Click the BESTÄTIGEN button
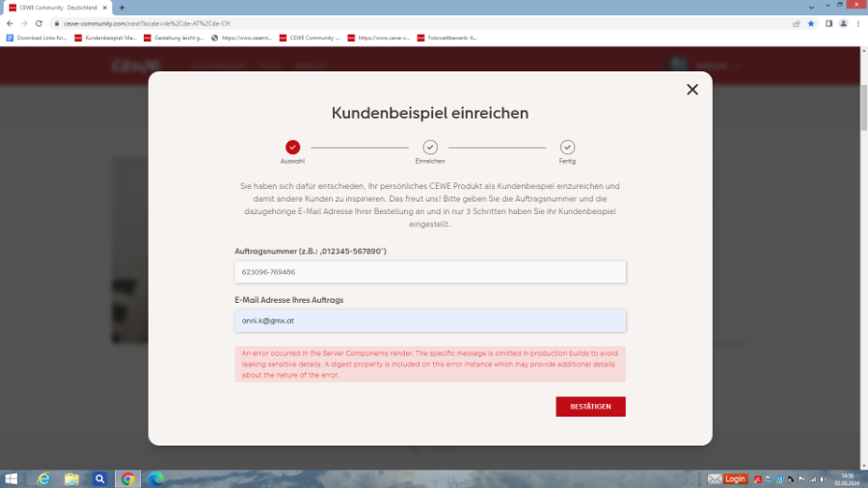The height and width of the screenshot is (488, 868). tap(590, 407)
